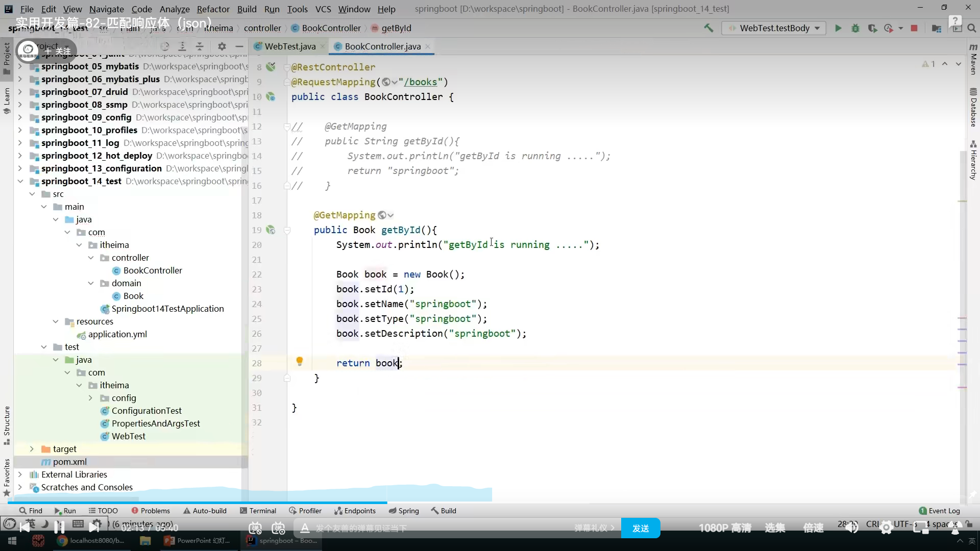
Task: Open the Terminal tool window
Action: (x=258, y=511)
